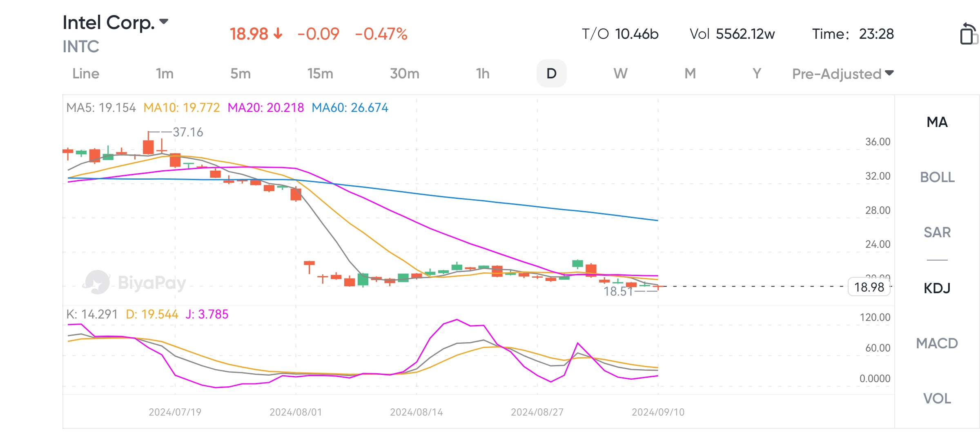Click the Time 23:28 label
This screenshot has width=980, height=441.
pos(853,34)
